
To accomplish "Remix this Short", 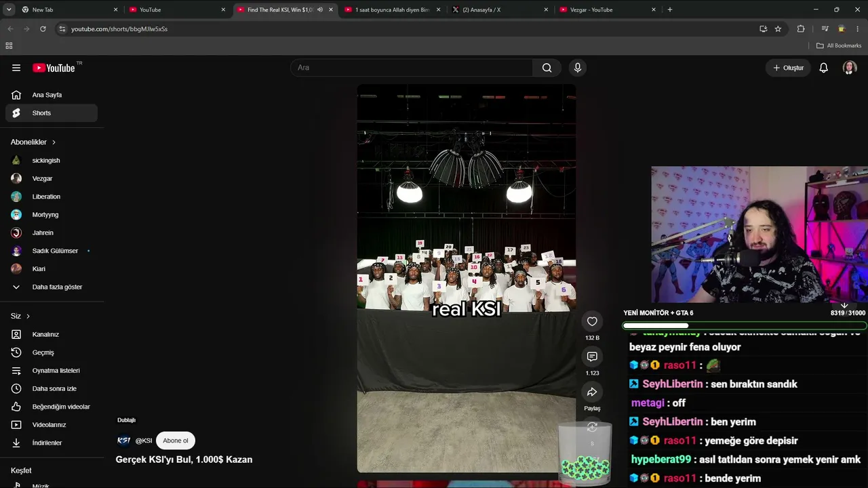I will [592, 427].
